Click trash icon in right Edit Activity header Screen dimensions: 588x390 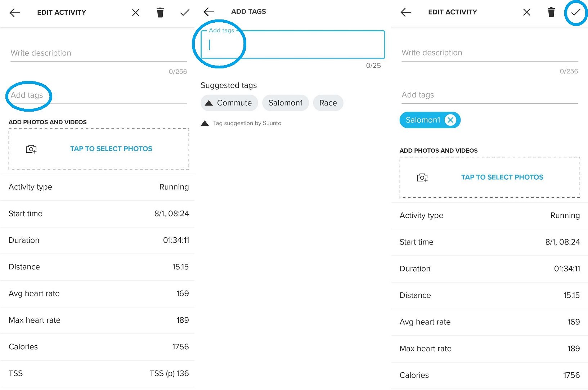[x=551, y=12]
